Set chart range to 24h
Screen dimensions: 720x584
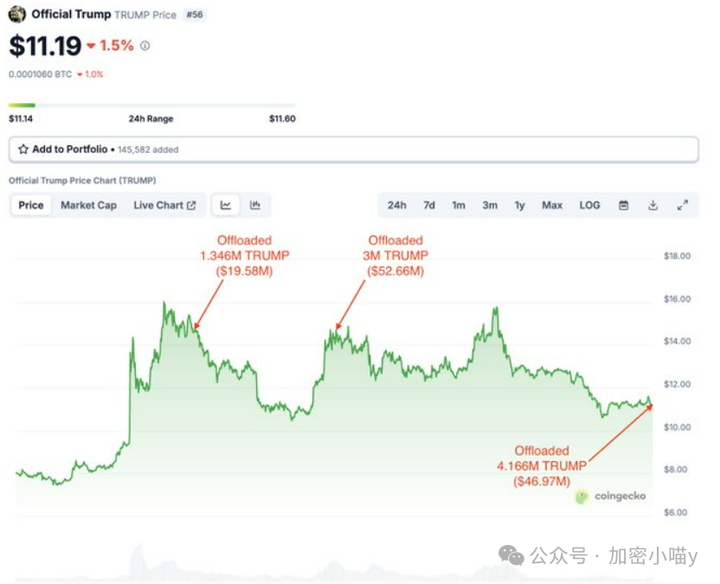click(397, 205)
